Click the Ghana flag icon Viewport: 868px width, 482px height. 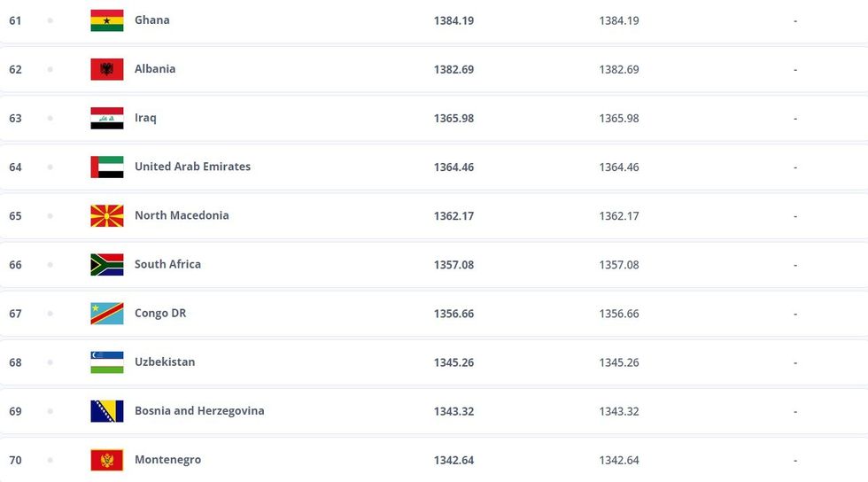[x=107, y=20]
